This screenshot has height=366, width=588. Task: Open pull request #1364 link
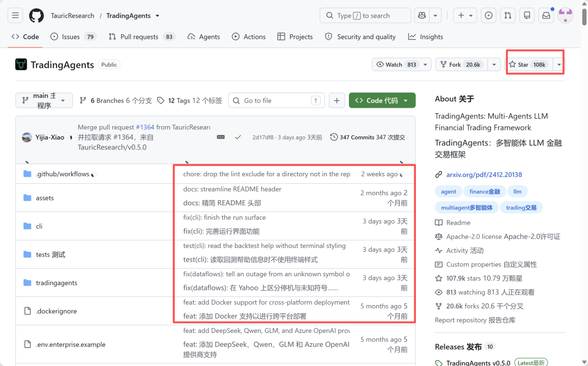tap(145, 127)
